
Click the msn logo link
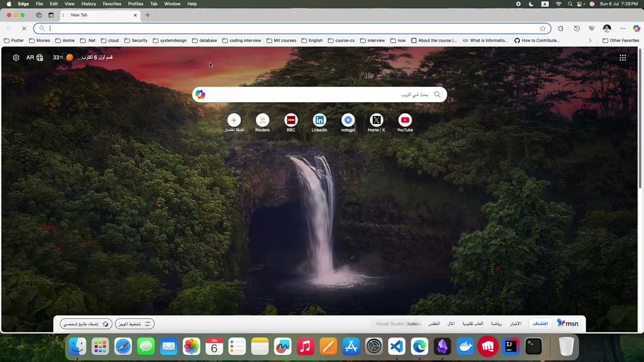(568, 324)
